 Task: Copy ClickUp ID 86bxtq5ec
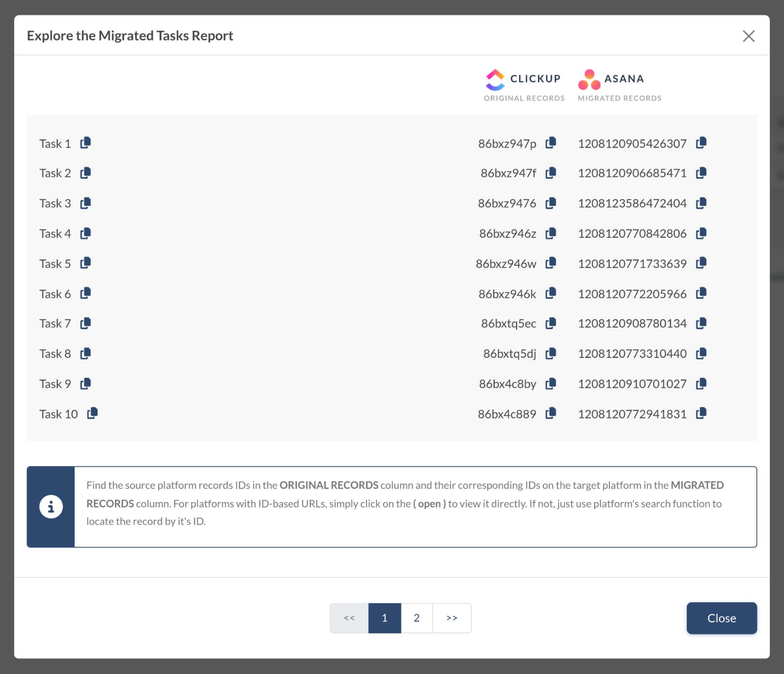click(x=551, y=323)
